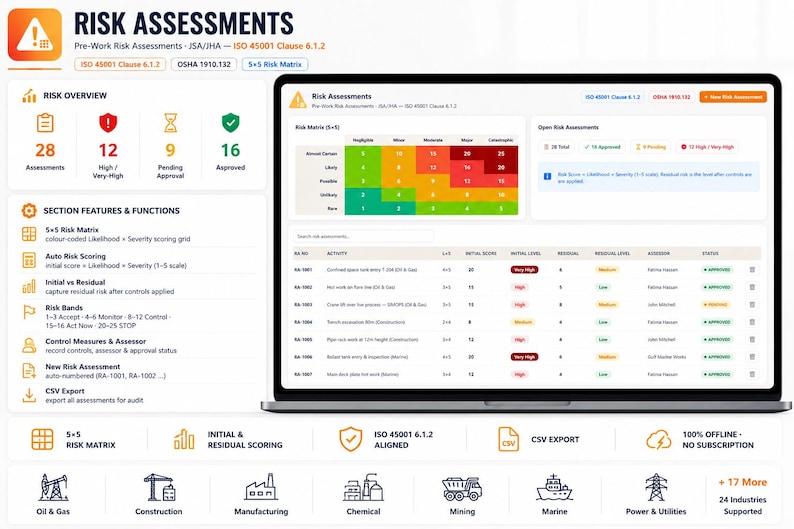Screen dimensions: 794x529
Task: Click the Status column header
Action: point(710,253)
